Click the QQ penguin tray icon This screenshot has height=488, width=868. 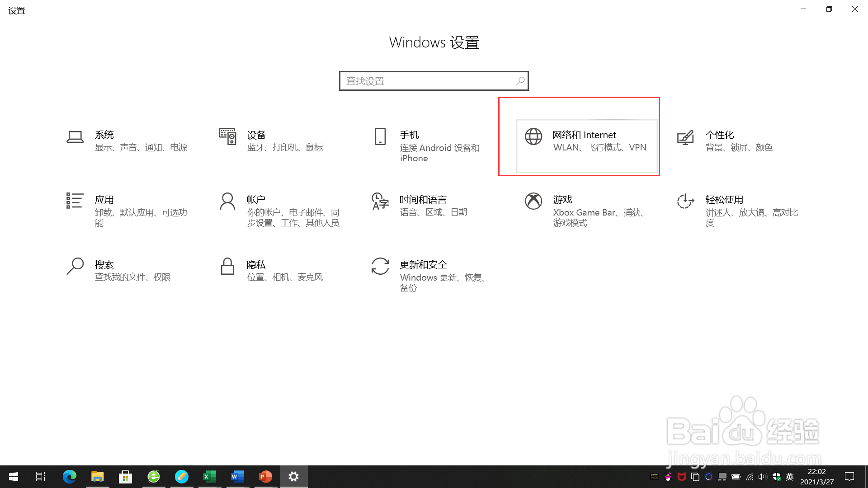click(x=668, y=477)
